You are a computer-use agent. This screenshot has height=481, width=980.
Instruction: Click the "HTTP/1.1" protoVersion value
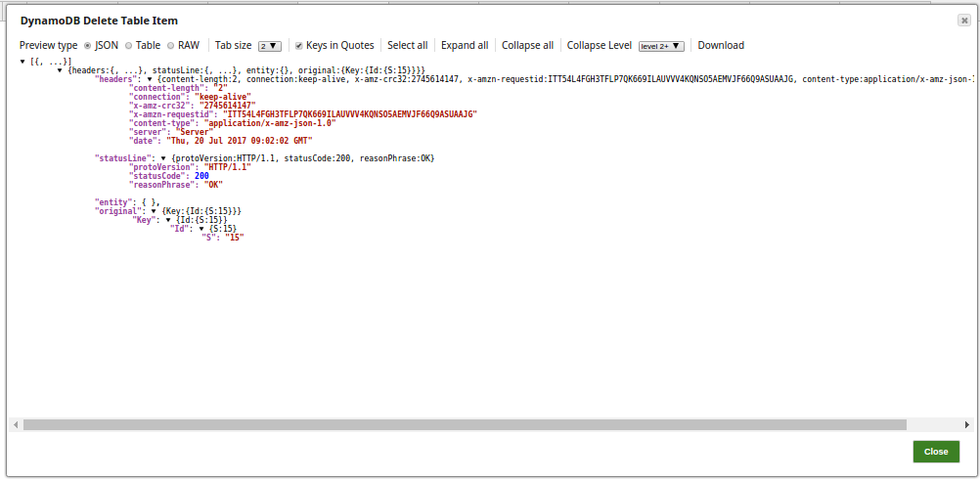pos(228,167)
